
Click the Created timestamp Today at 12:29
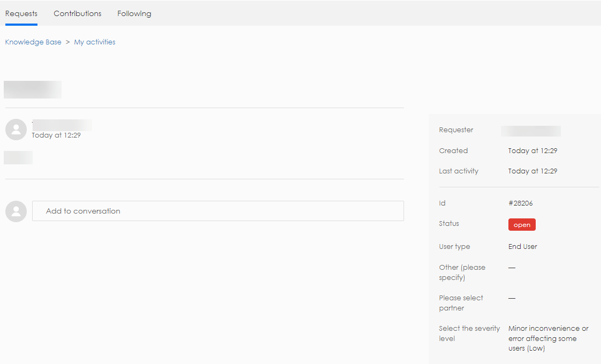(x=532, y=150)
